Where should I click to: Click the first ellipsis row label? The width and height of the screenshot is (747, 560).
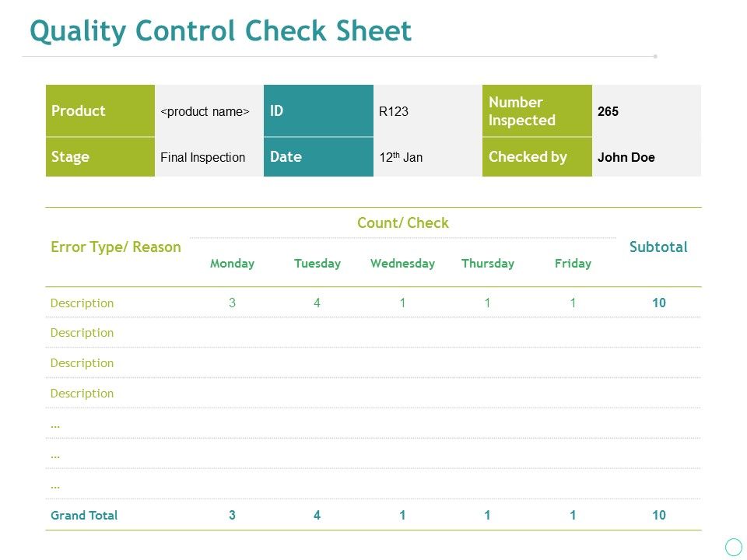pos(55,425)
